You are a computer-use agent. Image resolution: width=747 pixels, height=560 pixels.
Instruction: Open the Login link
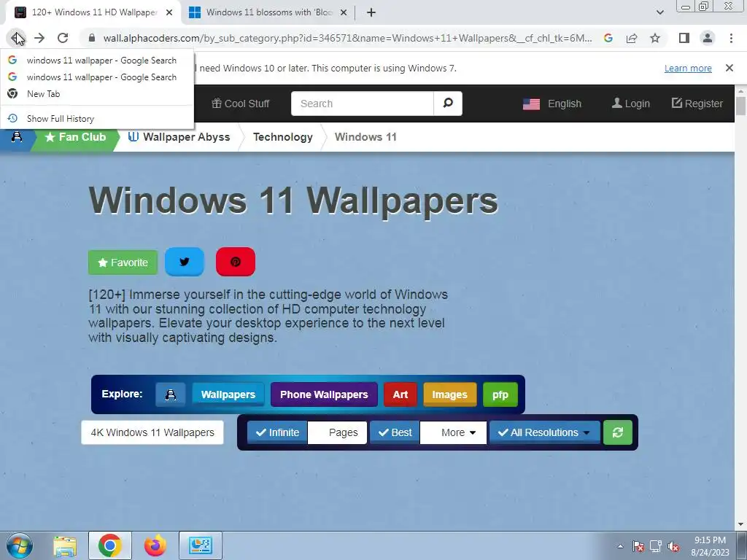click(x=631, y=104)
